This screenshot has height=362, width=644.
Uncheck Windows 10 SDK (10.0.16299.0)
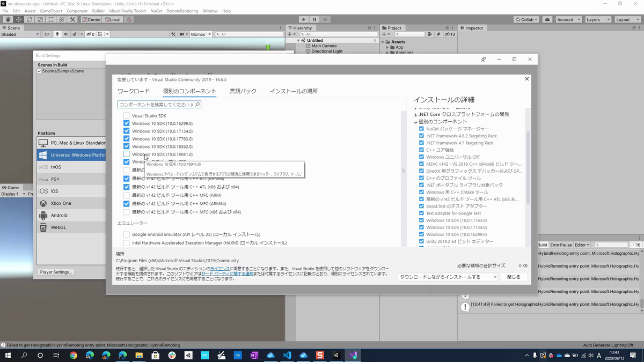tap(127, 123)
